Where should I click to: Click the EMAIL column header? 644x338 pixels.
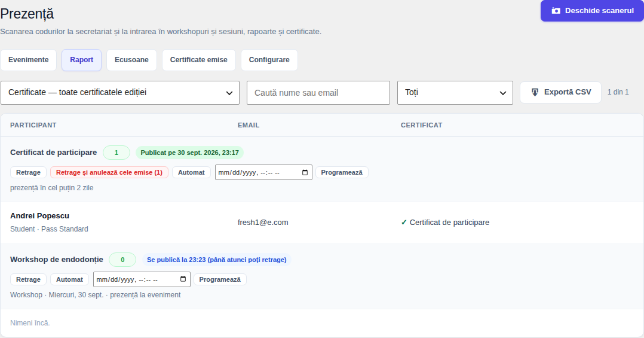[x=249, y=125]
